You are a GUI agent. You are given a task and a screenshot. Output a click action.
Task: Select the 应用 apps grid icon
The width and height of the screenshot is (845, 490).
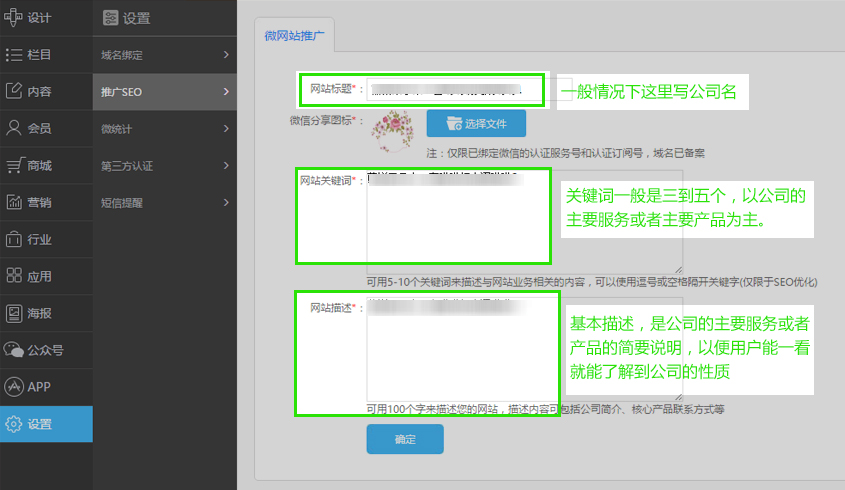click(x=14, y=276)
